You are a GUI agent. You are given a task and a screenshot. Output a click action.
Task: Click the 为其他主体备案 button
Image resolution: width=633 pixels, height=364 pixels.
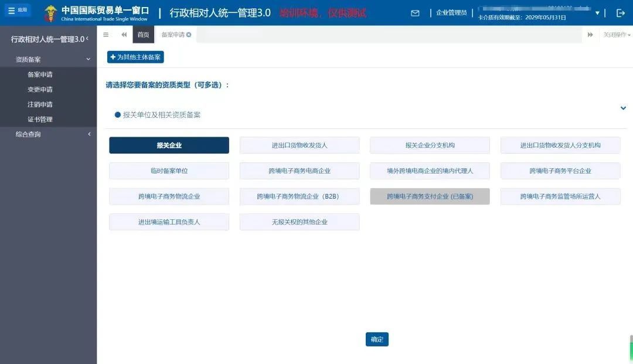pyautogui.click(x=135, y=57)
